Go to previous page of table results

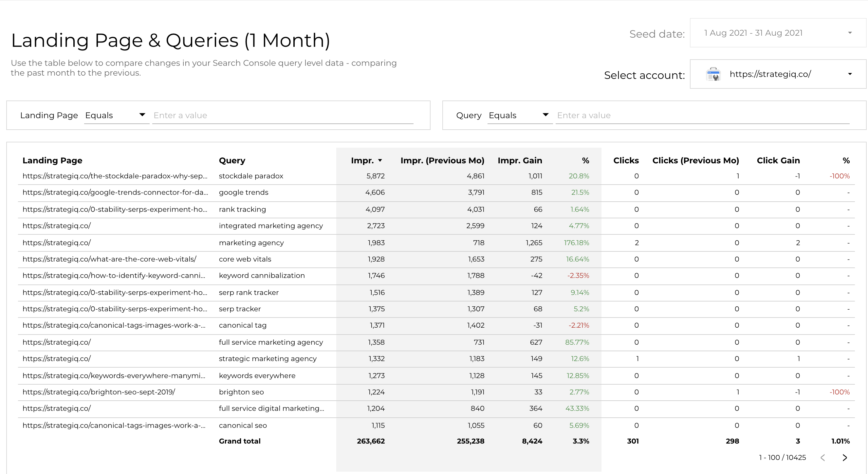[x=823, y=458]
